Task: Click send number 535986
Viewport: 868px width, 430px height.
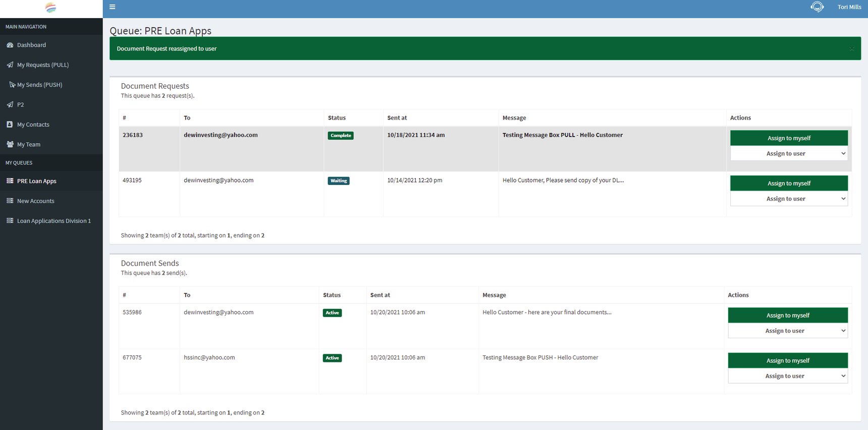Action: click(x=132, y=313)
